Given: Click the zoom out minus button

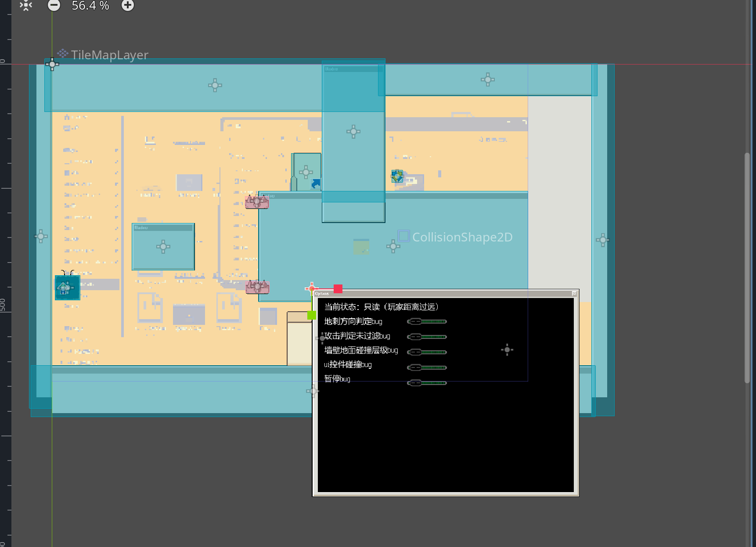Looking at the screenshot, I should [54, 5].
